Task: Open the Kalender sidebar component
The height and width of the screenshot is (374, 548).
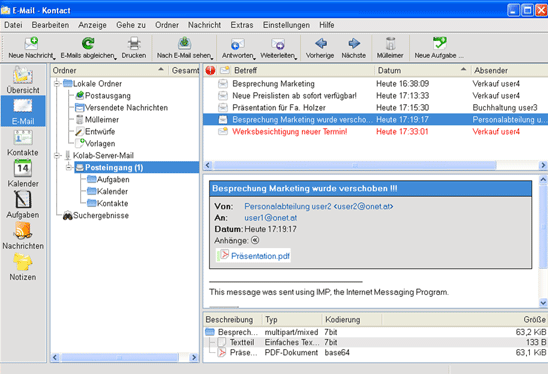Action: point(23,173)
